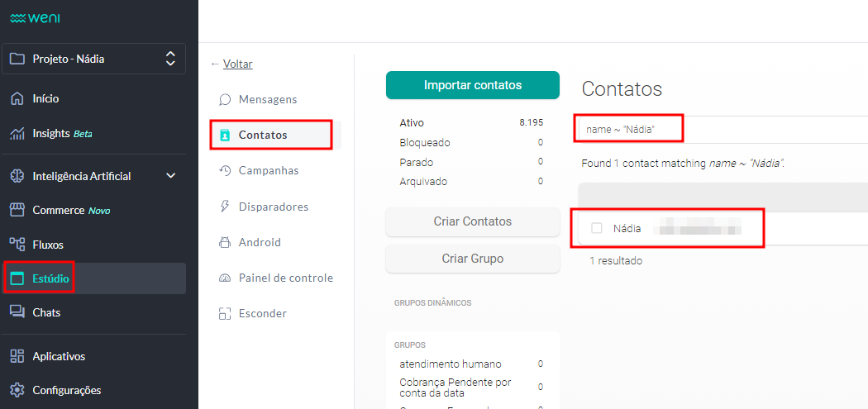
Task: Open Mensagens speech bubble icon
Action: [225, 99]
